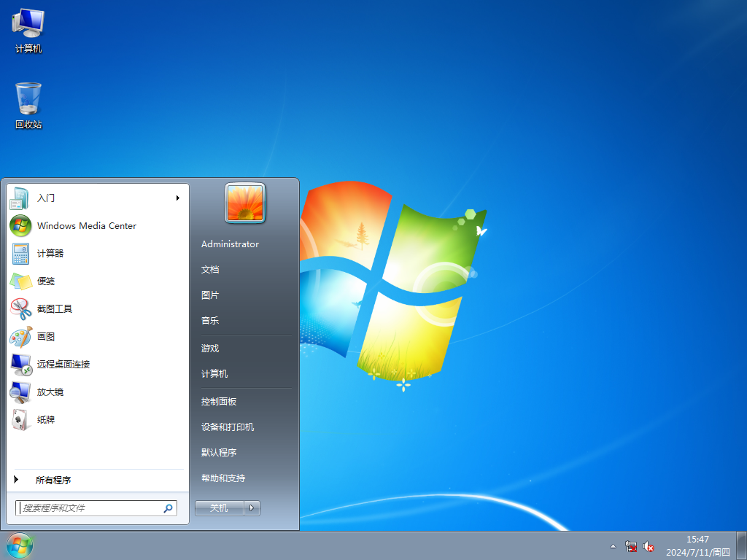Screen dimensions: 747x560
Task: Open the 入门 (Getting Started) submenu
Action: coord(45,198)
